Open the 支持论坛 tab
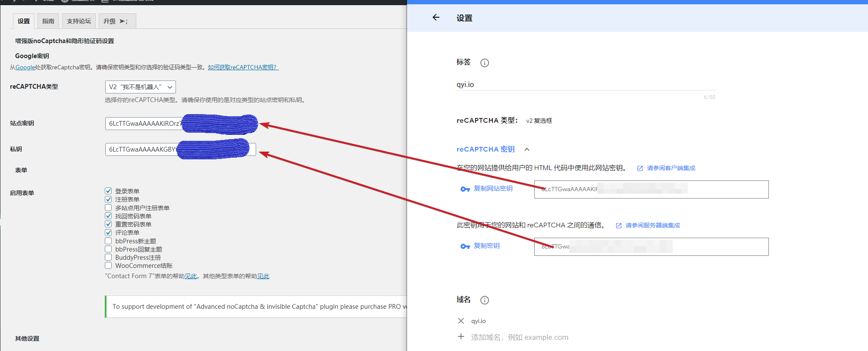This screenshot has height=351, width=868. tap(79, 21)
